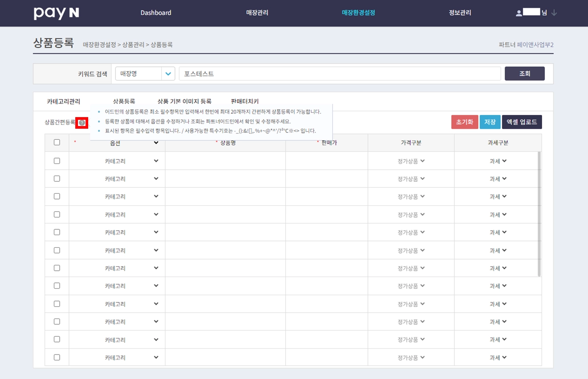Open the 매장관리 menu in the top navigation
The image size is (588, 379).
click(257, 13)
